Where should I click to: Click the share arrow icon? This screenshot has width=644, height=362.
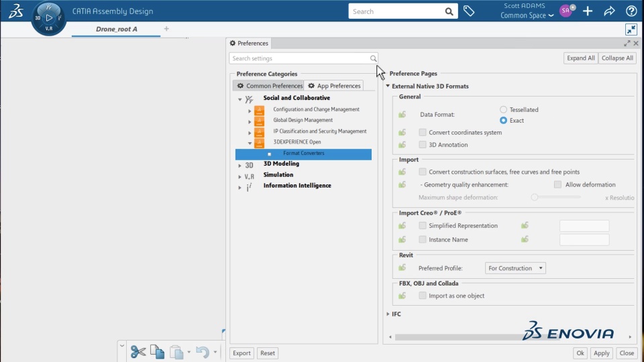[x=610, y=11]
